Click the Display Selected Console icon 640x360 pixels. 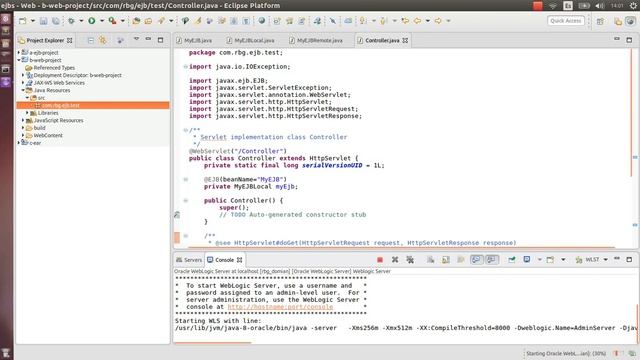[527, 260]
